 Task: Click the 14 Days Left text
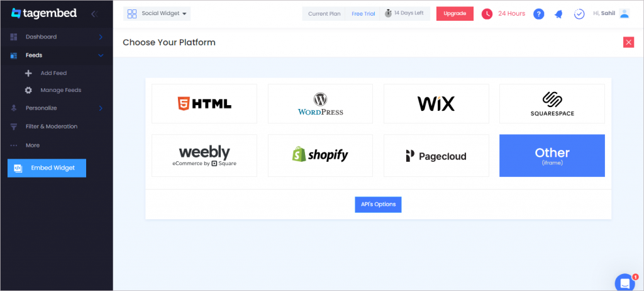(x=409, y=13)
